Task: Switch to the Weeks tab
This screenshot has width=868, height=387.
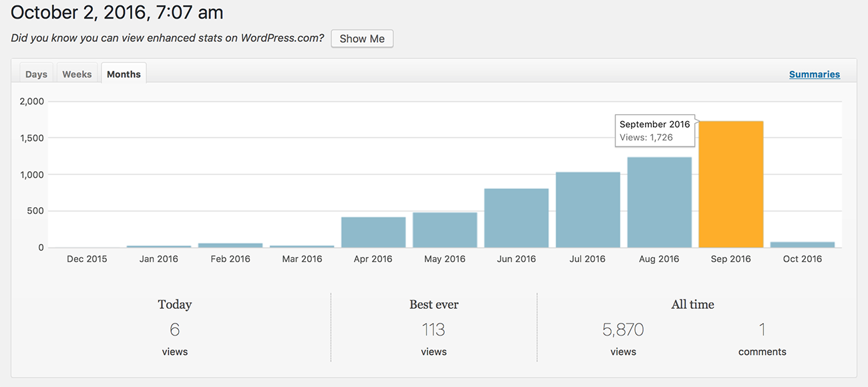Action: [77, 74]
